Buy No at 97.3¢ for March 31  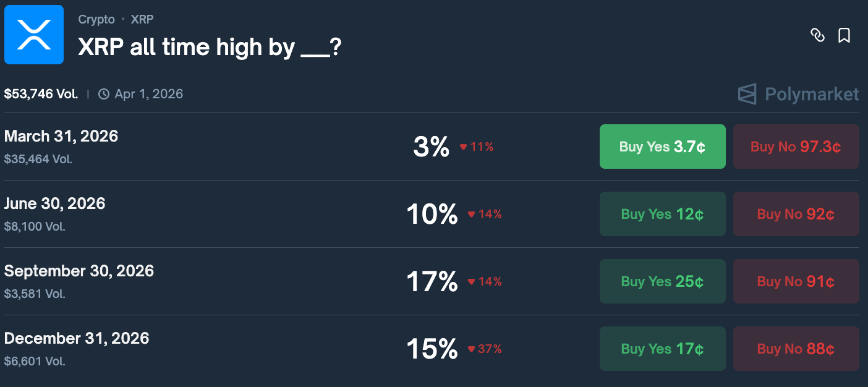[x=796, y=147]
